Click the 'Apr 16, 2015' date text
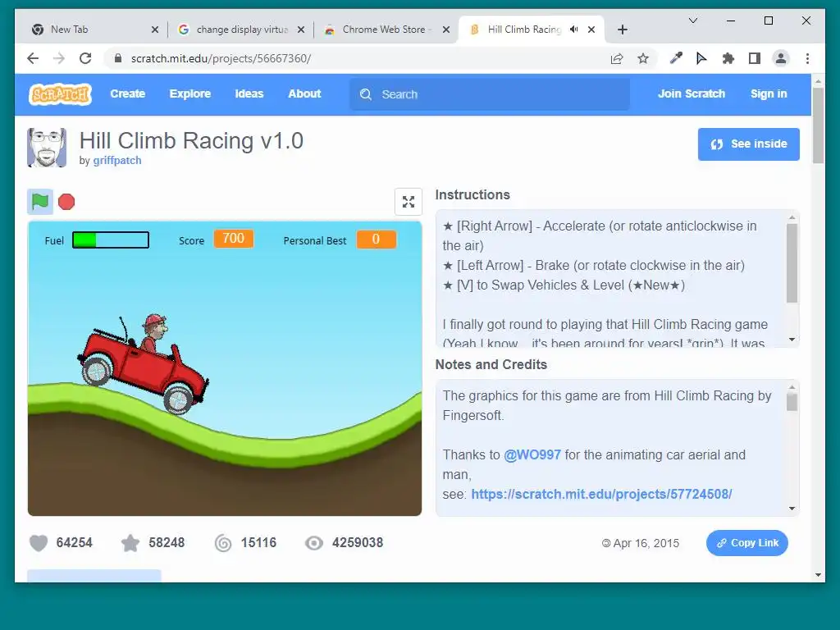 click(646, 543)
